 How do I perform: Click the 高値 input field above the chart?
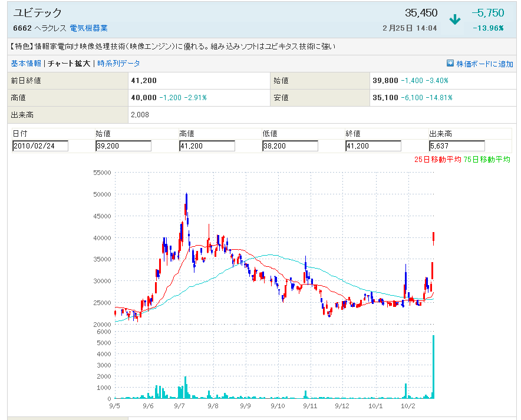(x=207, y=146)
